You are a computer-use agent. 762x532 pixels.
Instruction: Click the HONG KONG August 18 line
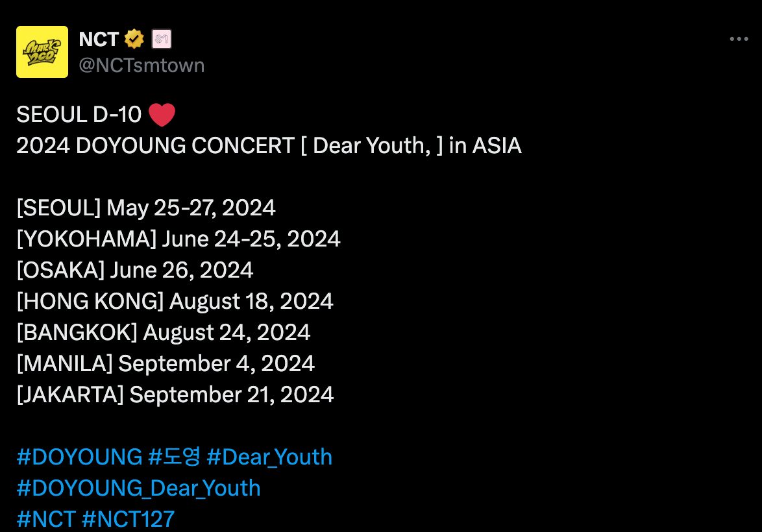pyautogui.click(x=175, y=301)
